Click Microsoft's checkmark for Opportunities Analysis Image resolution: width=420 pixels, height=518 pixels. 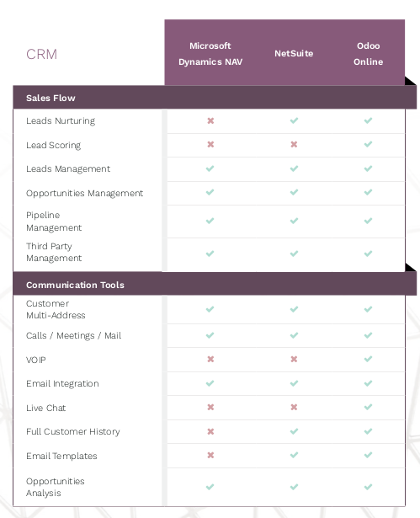(x=210, y=487)
